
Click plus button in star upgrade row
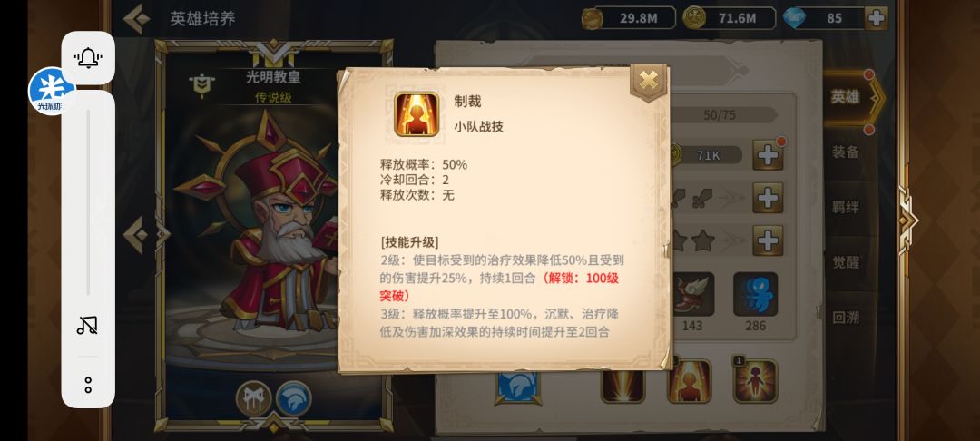(x=768, y=240)
